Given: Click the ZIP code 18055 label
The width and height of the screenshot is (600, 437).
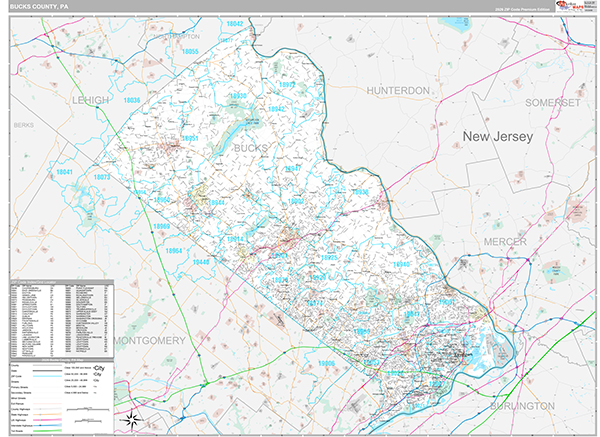Looking at the screenshot, I should [x=191, y=51].
